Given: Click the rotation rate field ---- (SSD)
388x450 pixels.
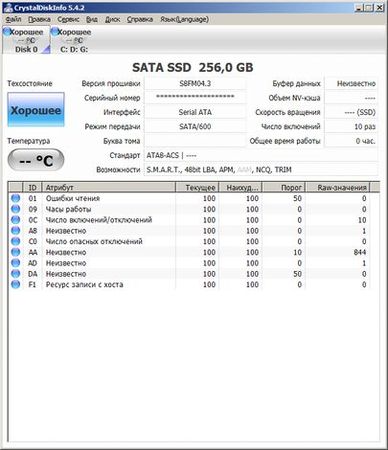Looking at the screenshot, I should click(x=351, y=112).
